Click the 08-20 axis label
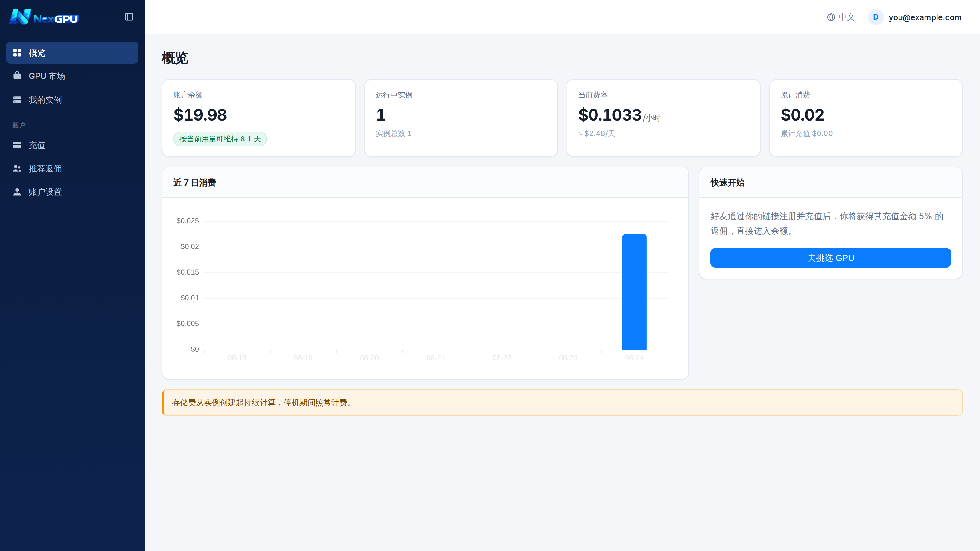 click(369, 358)
